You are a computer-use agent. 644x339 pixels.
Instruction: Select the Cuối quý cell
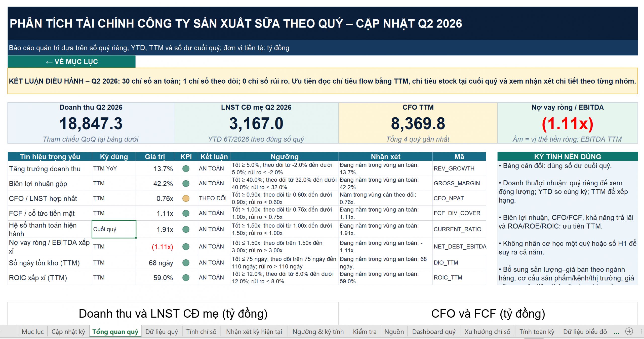(x=114, y=229)
